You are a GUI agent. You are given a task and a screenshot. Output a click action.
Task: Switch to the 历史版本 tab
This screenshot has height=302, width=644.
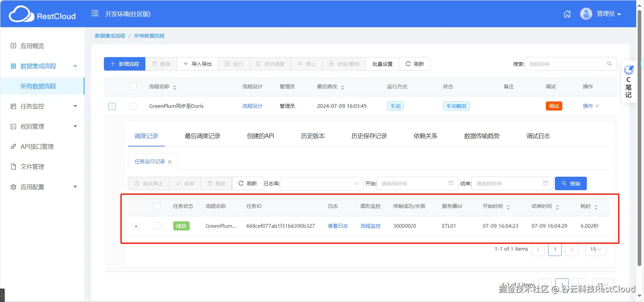pyautogui.click(x=313, y=136)
